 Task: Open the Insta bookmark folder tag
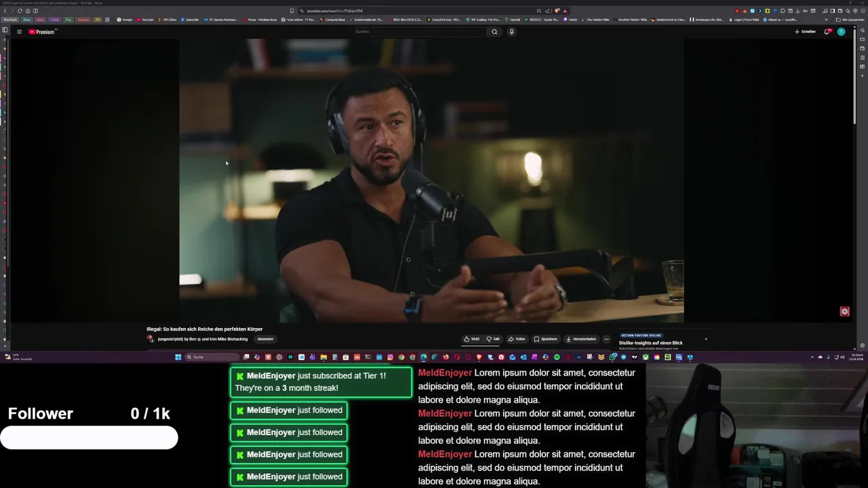point(40,20)
